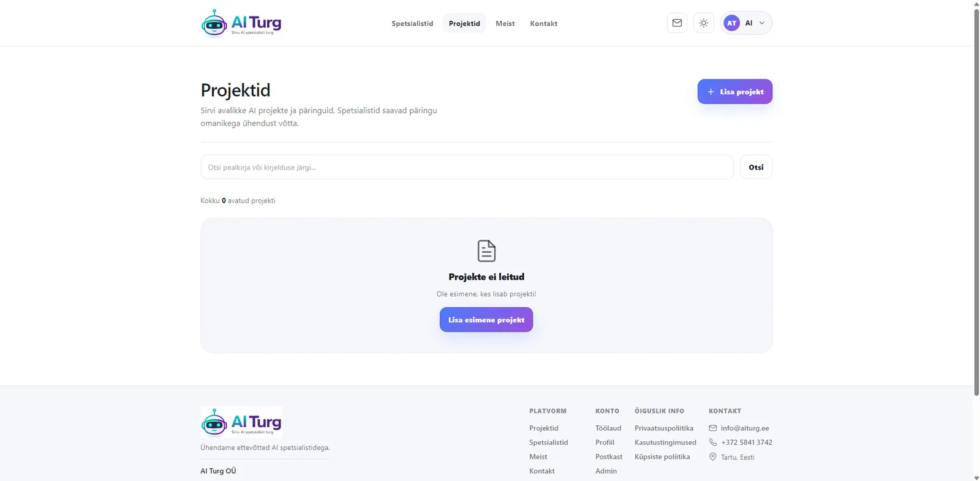The height and width of the screenshot is (481, 980).
Task: Click the phone icon in footer
Action: [713, 442]
